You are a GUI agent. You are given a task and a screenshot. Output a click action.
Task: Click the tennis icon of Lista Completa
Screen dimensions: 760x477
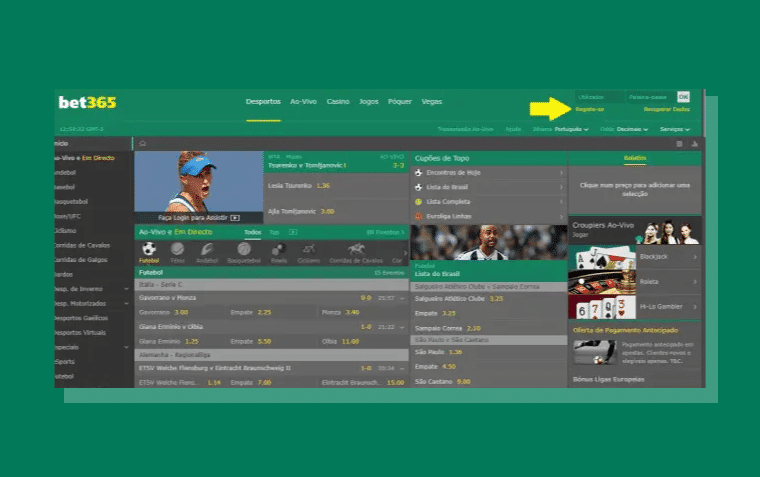pos(418,202)
